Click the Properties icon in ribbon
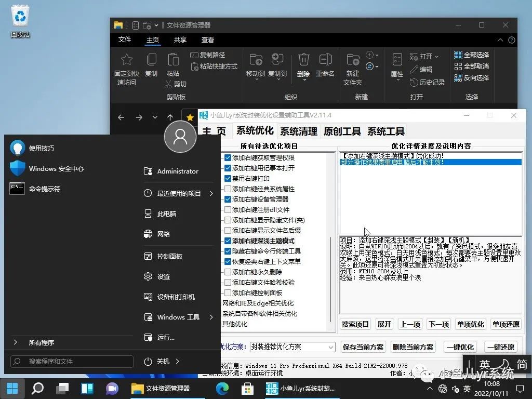Screen dimensions: 532x399 (397, 60)
